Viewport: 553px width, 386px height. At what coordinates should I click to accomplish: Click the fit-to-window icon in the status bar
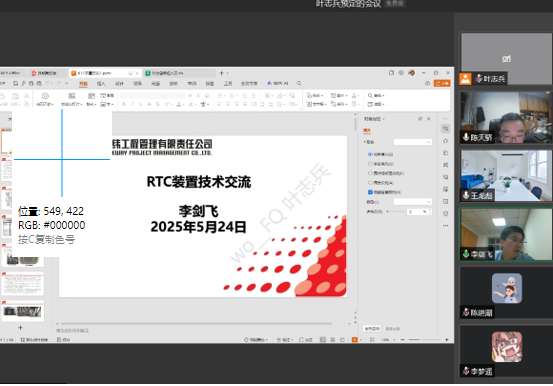(x=372, y=339)
